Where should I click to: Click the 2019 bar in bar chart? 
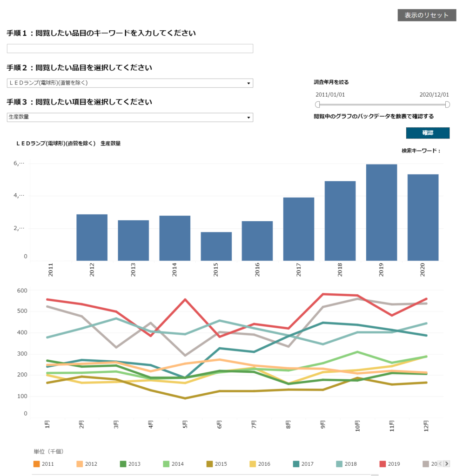(x=381, y=212)
